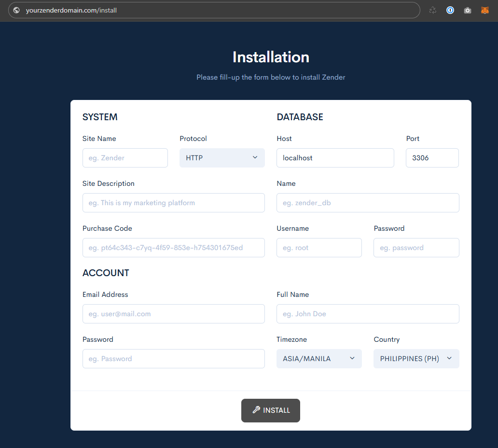Focus the database Name field
Screen dimensions: 498x448
368,203
